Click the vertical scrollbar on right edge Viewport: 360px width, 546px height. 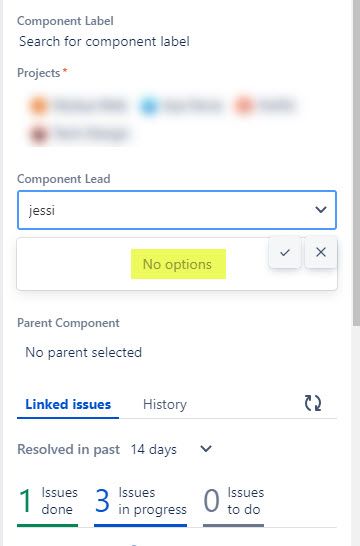point(357,163)
